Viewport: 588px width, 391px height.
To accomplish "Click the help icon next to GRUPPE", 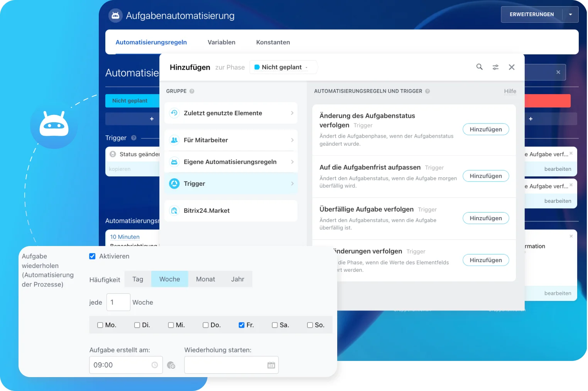I will 192,91.
